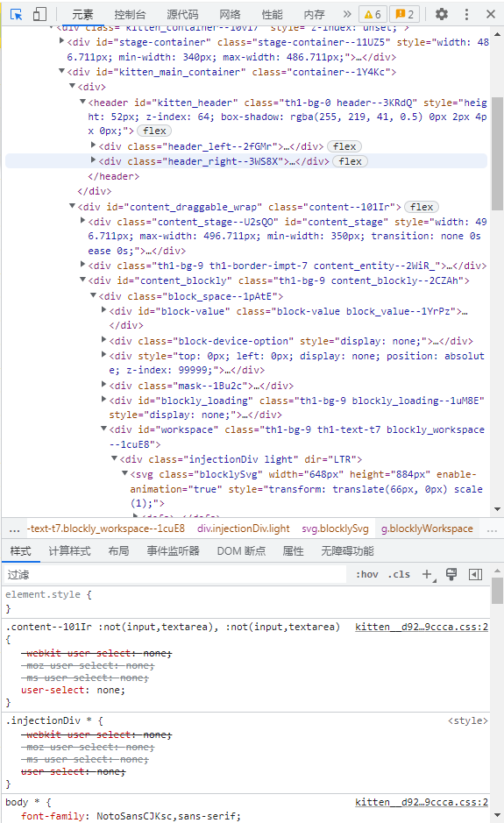Click the 过滤 styles filter field
Image resolution: width=504 pixels, height=823 pixels.
point(175,575)
